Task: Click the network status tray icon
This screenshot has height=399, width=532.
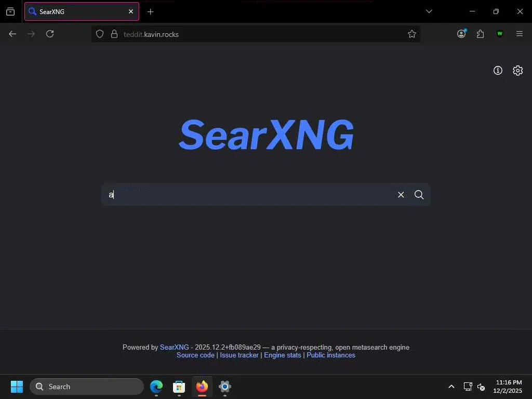Action: tap(468, 387)
